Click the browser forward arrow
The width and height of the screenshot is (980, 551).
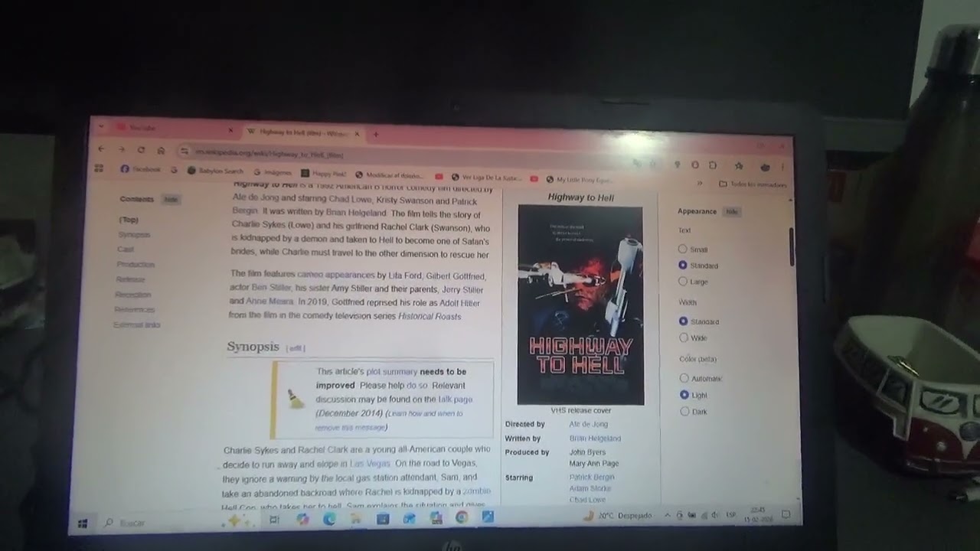point(121,150)
